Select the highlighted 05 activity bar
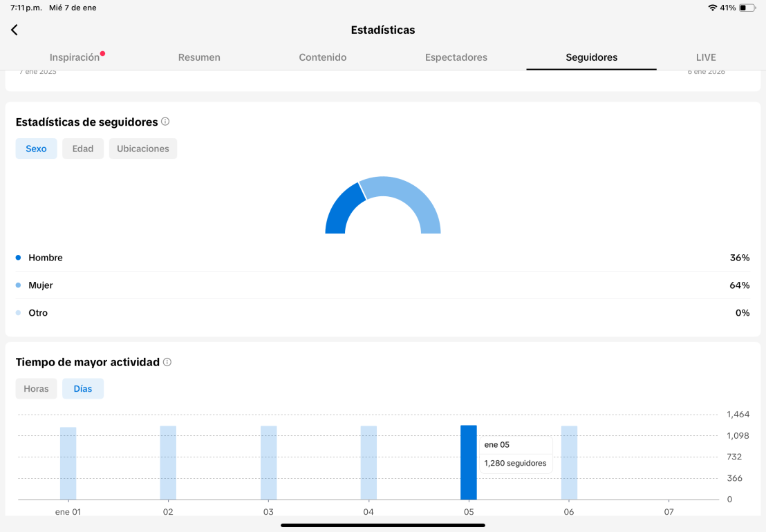 pyautogui.click(x=469, y=462)
